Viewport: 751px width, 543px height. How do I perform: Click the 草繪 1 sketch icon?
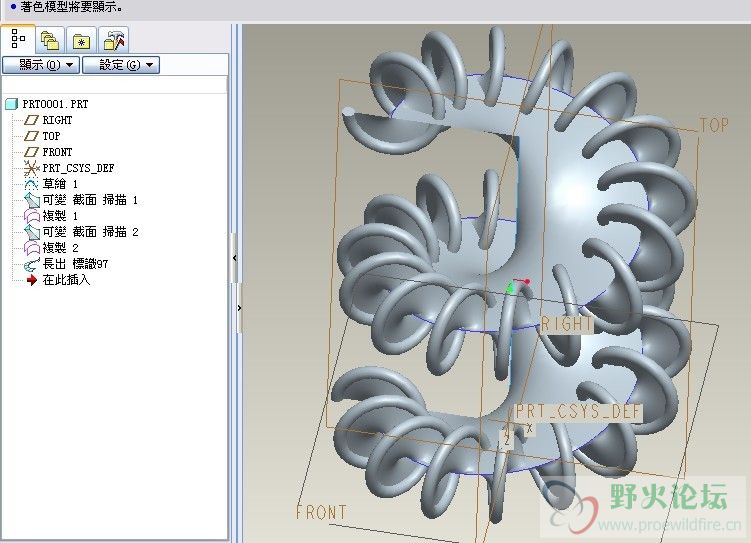click(31, 184)
